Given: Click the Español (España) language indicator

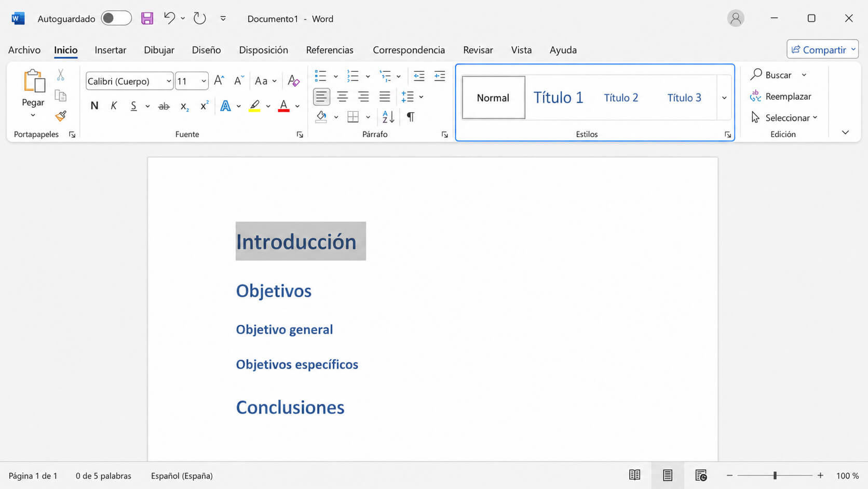Looking at the screenshot, I should tap(182, 475).
